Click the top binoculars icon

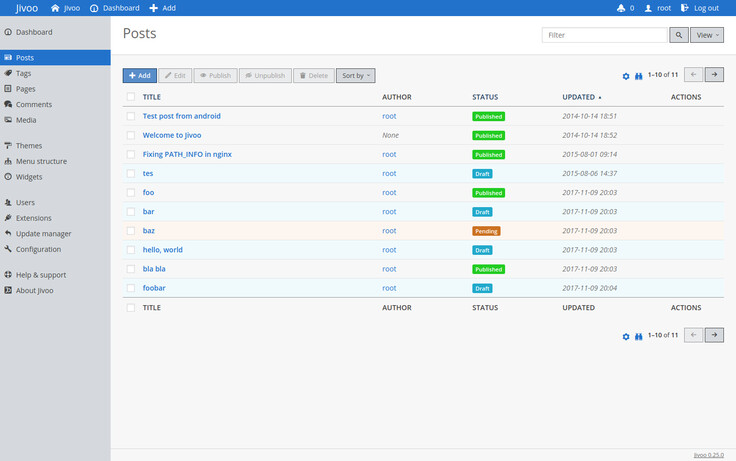[638, 75]
